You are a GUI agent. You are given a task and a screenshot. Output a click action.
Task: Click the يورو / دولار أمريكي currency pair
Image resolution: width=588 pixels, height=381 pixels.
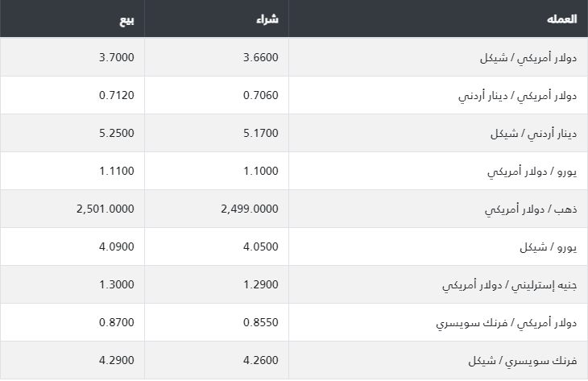(532, 172)
